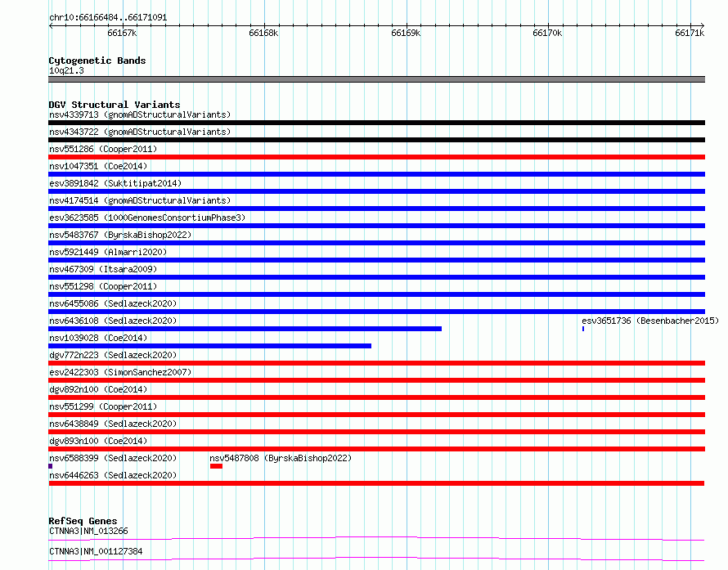
Task: Click nsv6436108 (Sedlazeck2020) label
Action: 113,321
